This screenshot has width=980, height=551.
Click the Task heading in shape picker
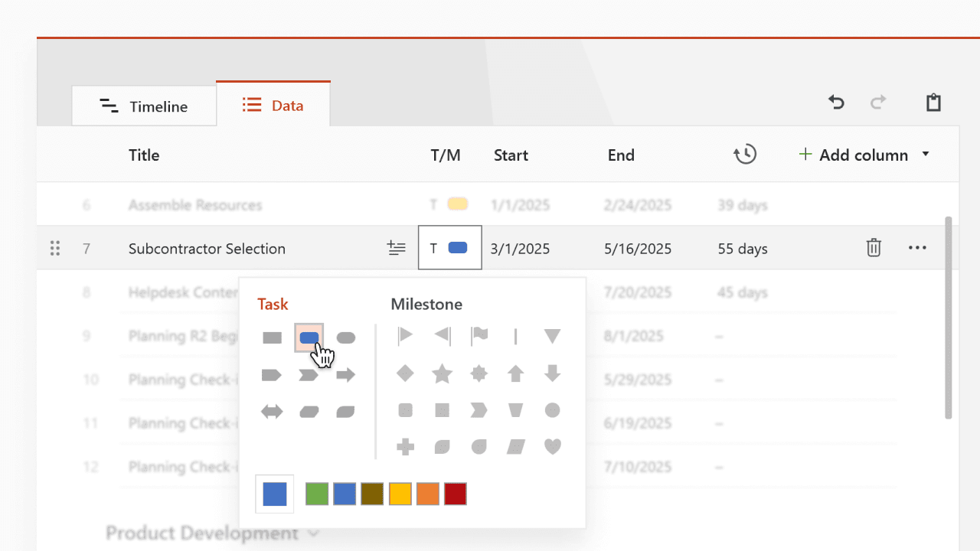click(x=273, y=304)
